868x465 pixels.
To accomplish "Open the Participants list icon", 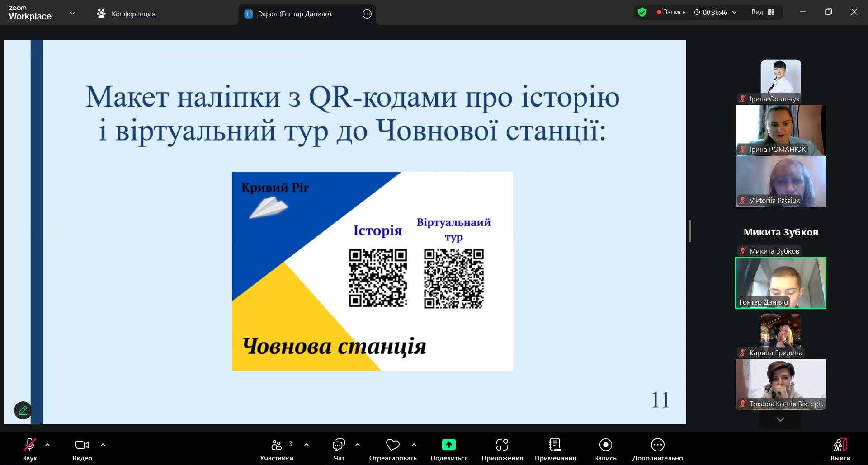I will click(x=277, y=445).
